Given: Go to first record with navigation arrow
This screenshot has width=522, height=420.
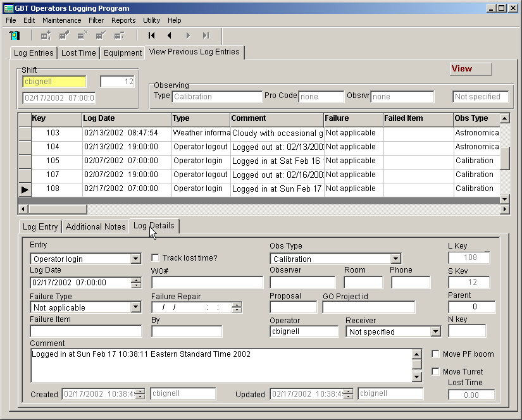Looking at the screenshot, I should pyautogui.click(x=152, y=35).
